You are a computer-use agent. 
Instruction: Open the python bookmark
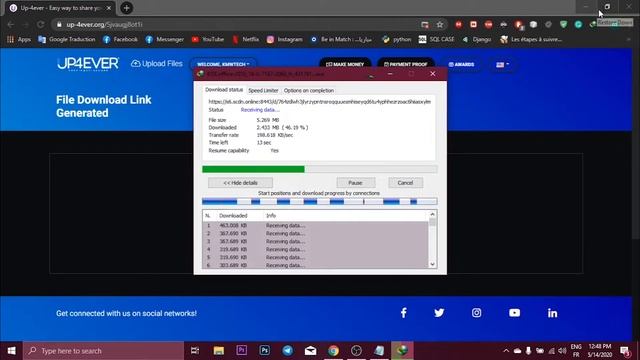(x=397, y=39)
